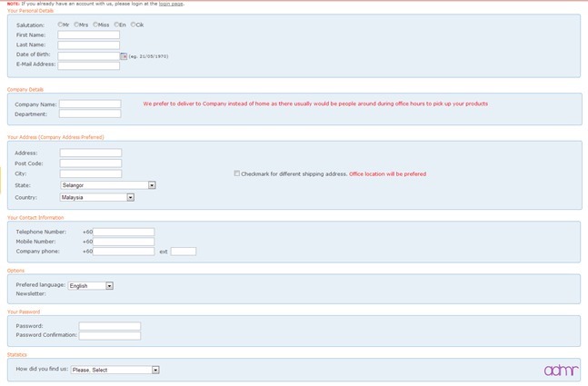Click the phone ext input box
This screenshot has width=588, height=386.
coord(184,252)
